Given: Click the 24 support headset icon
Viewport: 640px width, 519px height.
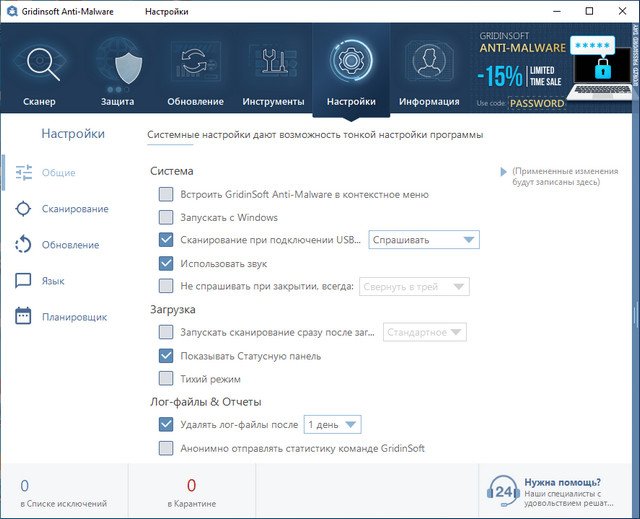Looking at the screenshot, I should tap(501, 491).
